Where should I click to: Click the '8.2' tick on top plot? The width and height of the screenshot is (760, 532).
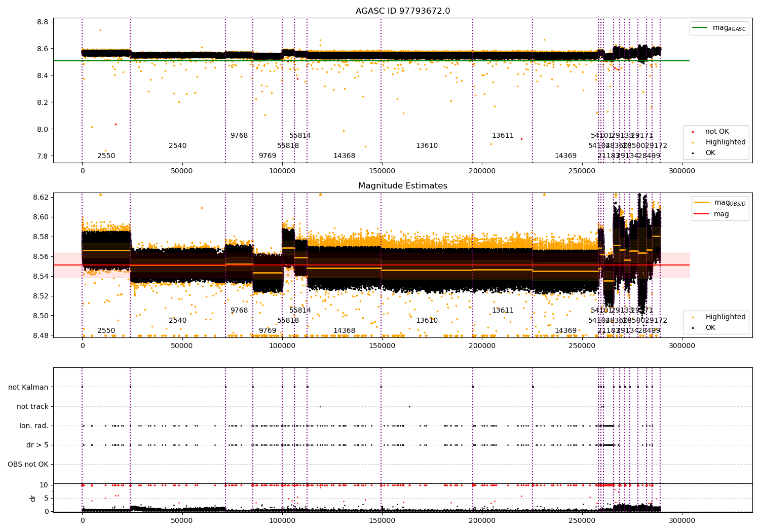[43, 103]
